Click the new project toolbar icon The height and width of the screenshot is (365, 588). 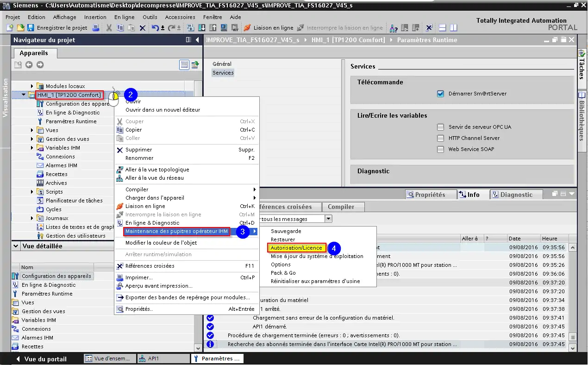point(10,28)
